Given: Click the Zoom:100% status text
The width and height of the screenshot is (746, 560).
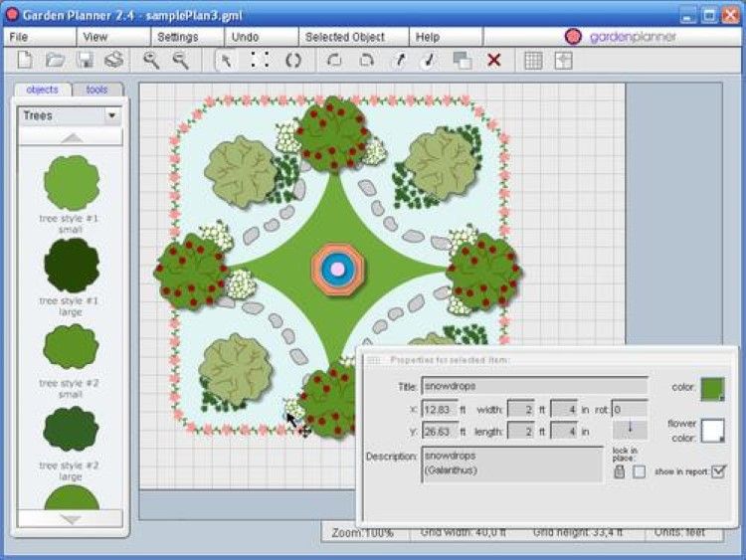Looking at the screenshot, I should tap(362, 532).
